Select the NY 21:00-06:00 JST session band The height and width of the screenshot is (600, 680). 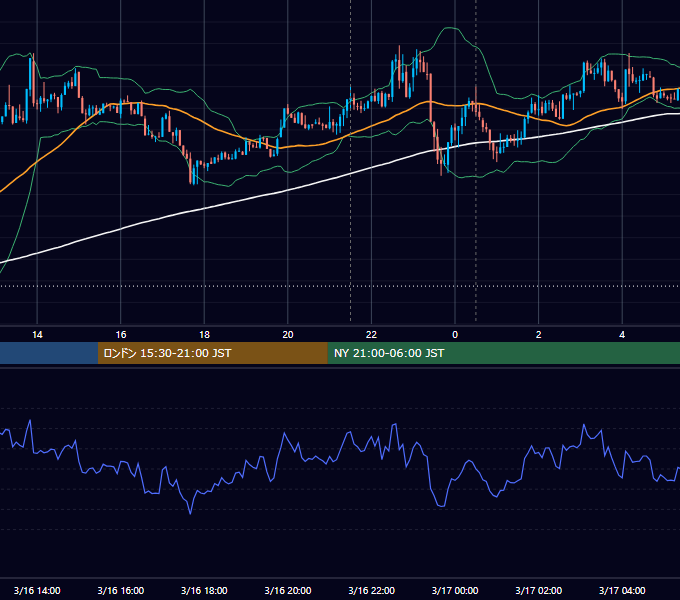point(503,353)
